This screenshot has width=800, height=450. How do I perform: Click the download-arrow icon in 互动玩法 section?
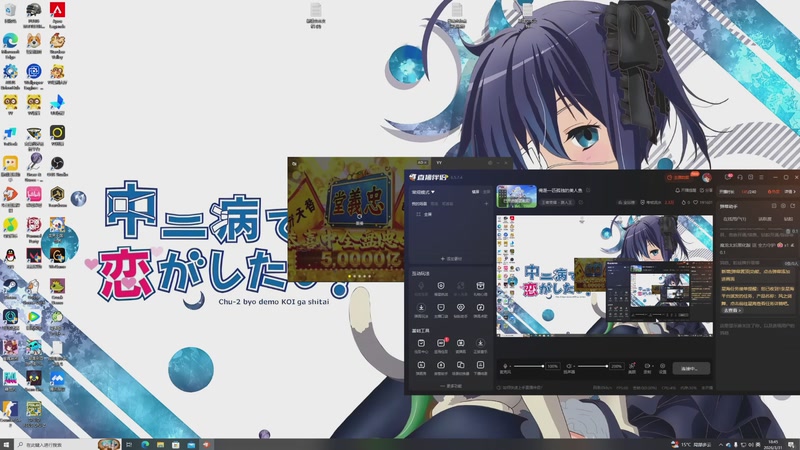[421, 308]
